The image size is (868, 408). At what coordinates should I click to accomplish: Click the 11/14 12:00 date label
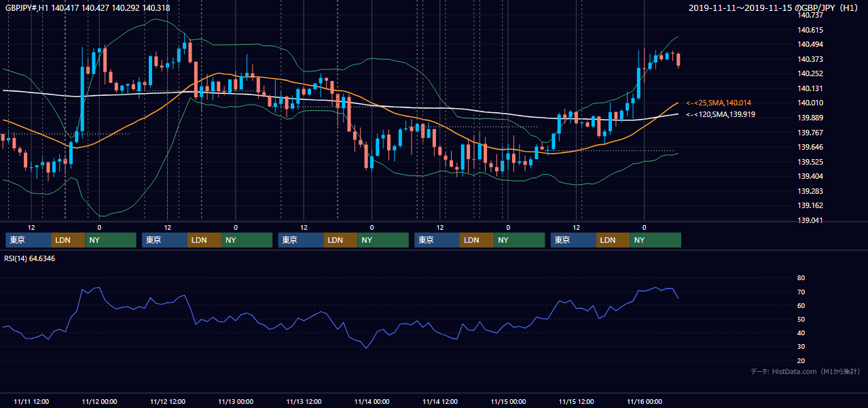coord(440,401)
